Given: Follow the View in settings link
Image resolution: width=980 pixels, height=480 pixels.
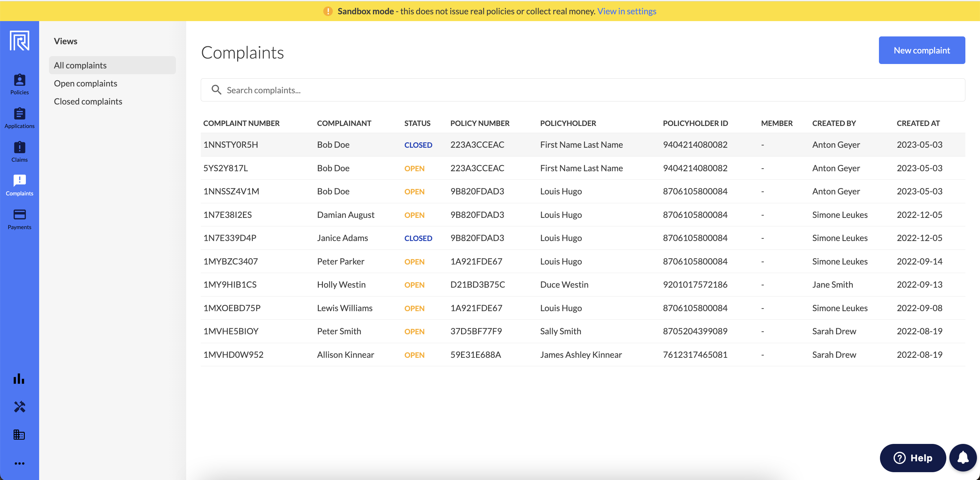Looking at the screenshot, I should click(x=626, y=11).
